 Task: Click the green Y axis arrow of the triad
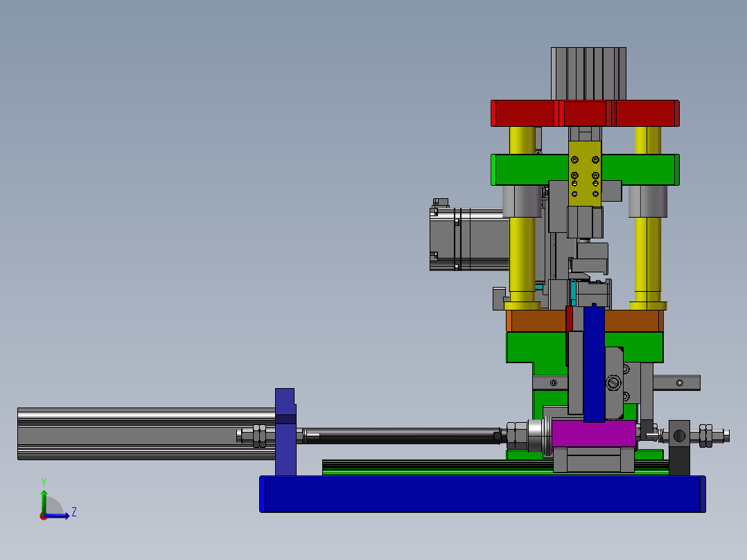pyautogui.click(x=44, y=498)
